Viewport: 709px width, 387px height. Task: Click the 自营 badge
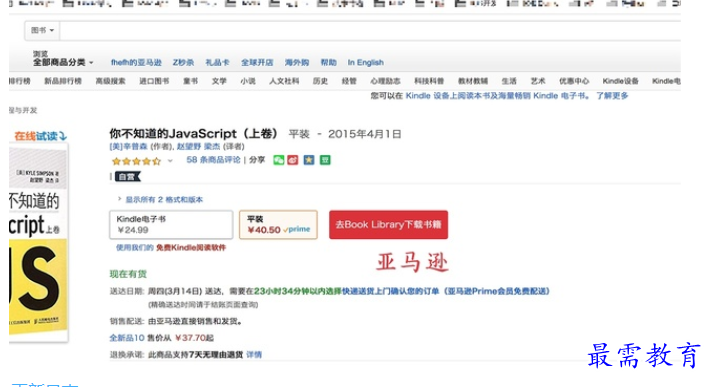click(128, 177)
